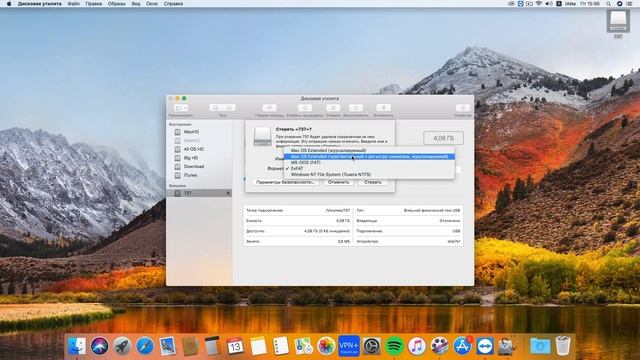The width and height of the screenshot is (640, 360).
Task: Open Finder from the Dock
Action: point(76,346)
